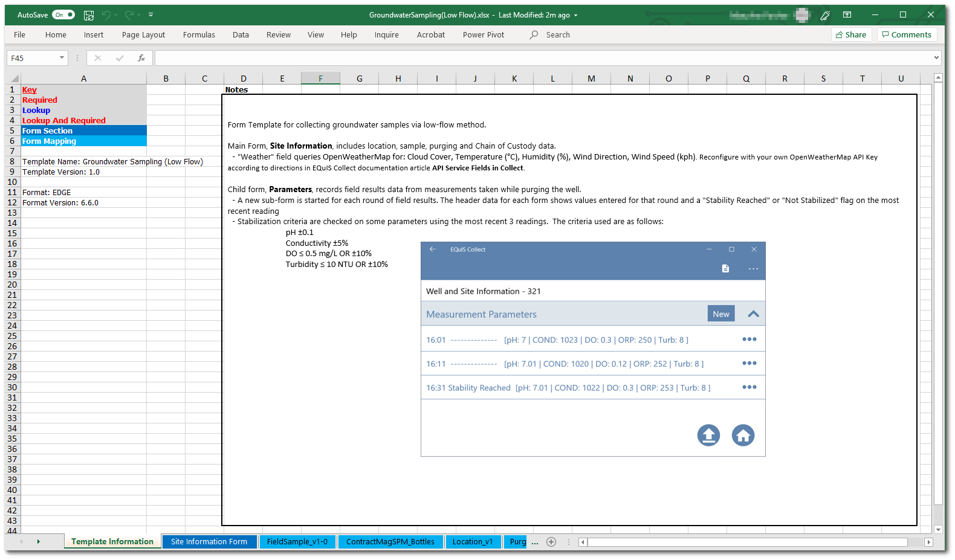This screenshot has height=560, width=955.
Task: Open Ribbon Display Options icon
Action: pos(847,15)
